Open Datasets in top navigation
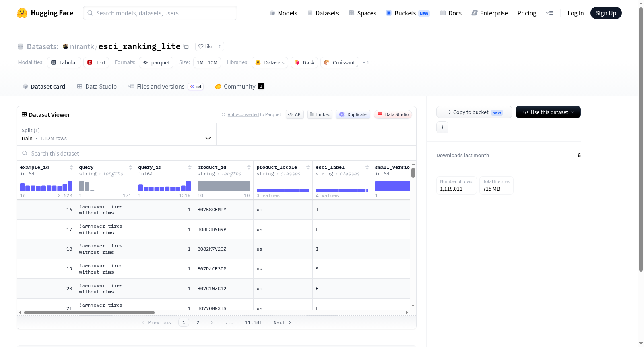Screen dimensions: 644x347 tap(323, 13)
